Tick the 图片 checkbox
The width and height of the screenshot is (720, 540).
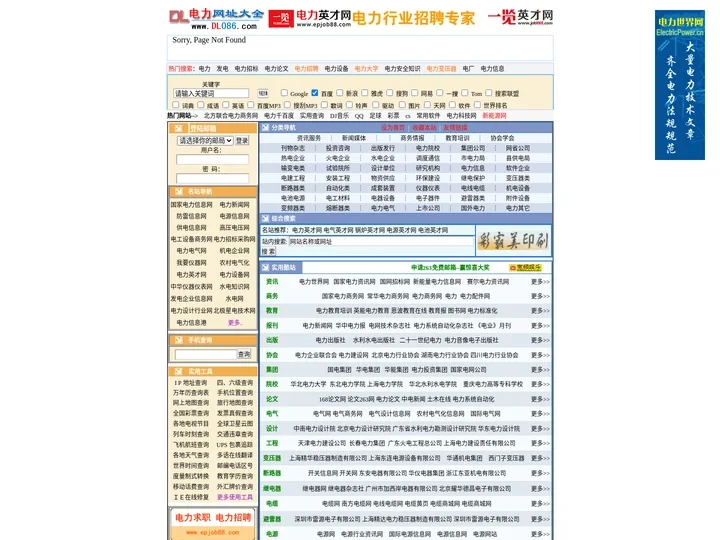(402, 105)
